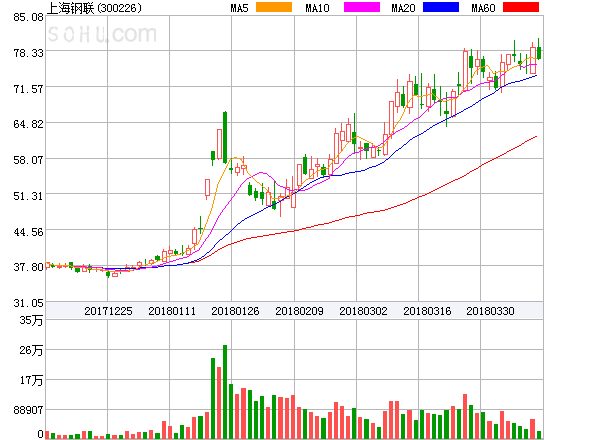Click the MA60 legend label
600x440 pixels.
[483, 8]
